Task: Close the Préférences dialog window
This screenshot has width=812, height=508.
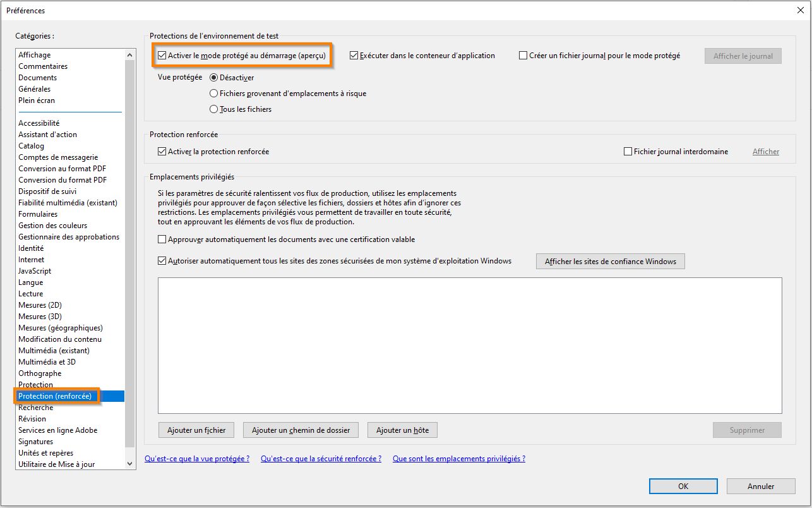Action: click(x=800, y=10)
